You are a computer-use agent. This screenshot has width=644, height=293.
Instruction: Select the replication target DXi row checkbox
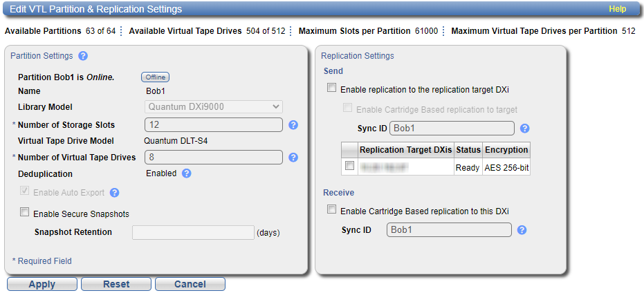350,166
